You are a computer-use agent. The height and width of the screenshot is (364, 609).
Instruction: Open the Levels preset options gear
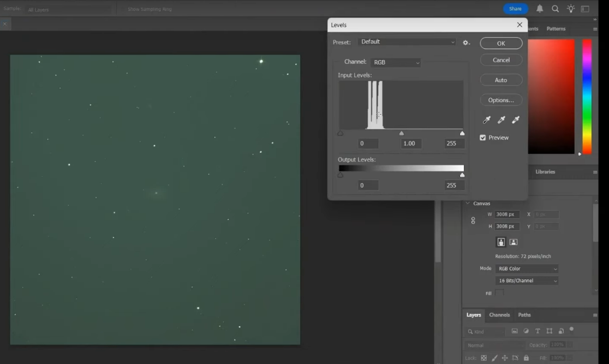click(466, 43)
